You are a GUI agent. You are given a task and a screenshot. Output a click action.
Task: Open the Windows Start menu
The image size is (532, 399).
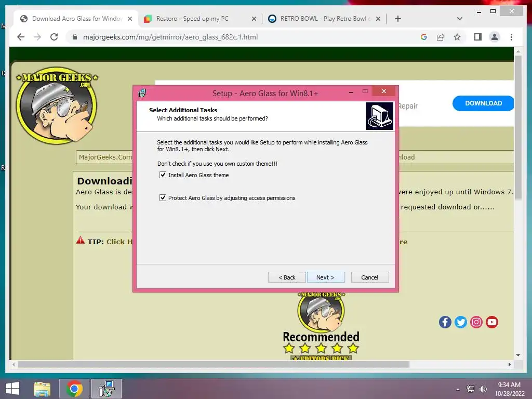(12, 389)
